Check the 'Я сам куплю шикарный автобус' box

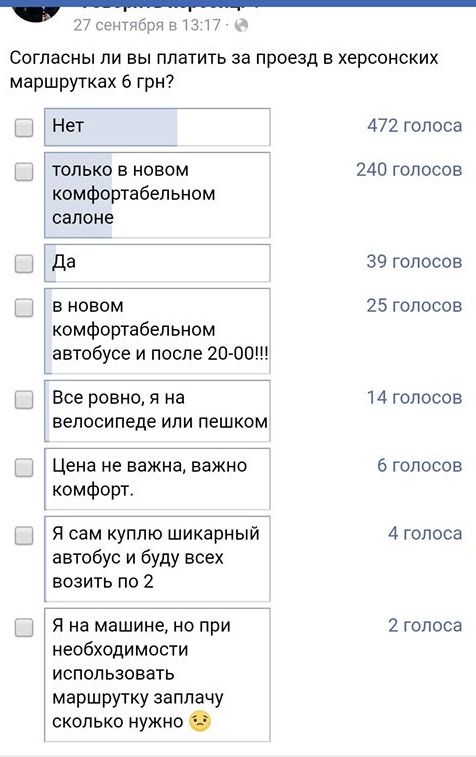coord(24,535)
